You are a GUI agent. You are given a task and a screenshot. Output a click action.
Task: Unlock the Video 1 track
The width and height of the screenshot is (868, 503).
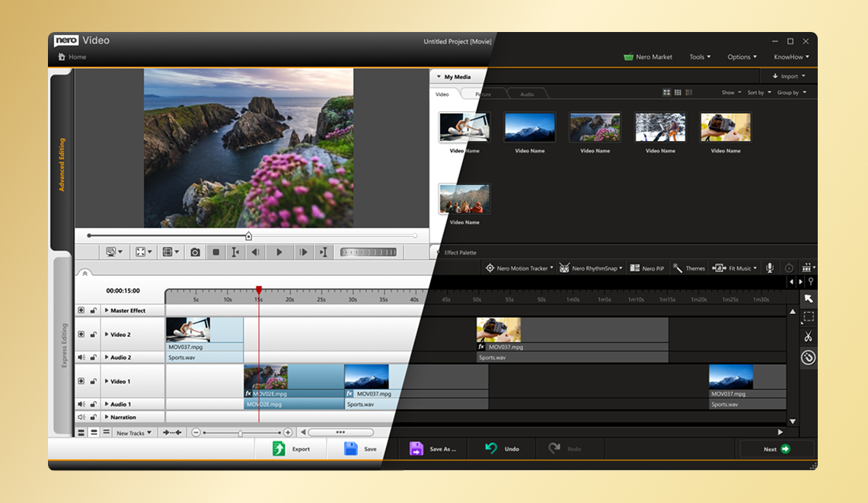(93, 381)
